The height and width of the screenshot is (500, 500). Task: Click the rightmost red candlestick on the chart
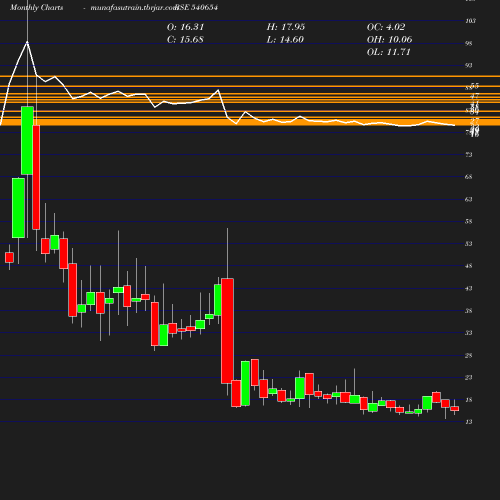[x=455, y=409]
